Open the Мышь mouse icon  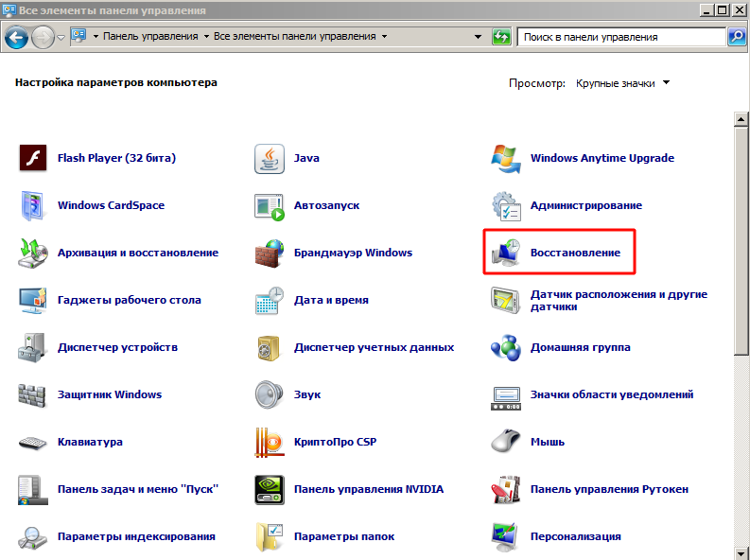[x=506, y=442]
